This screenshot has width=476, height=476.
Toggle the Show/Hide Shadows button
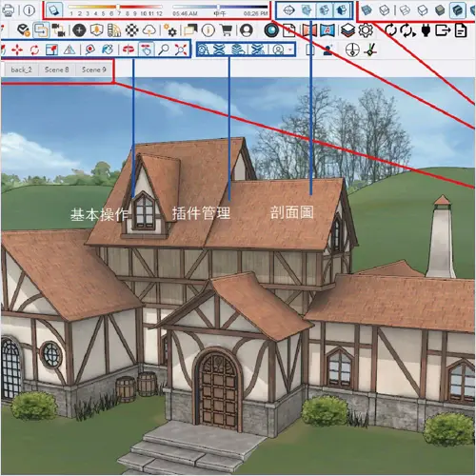(54, 10)
